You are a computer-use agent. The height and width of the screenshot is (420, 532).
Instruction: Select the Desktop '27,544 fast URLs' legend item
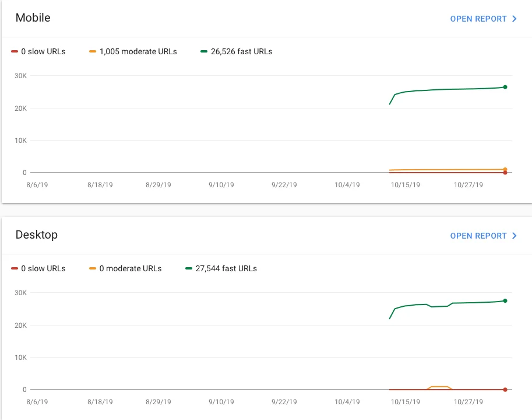pos(221,268)
